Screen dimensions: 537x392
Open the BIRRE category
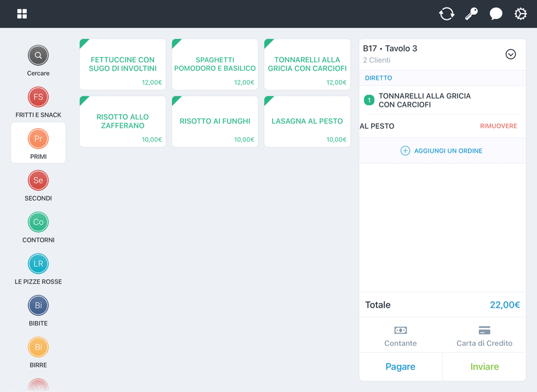(x=38, y=353)
